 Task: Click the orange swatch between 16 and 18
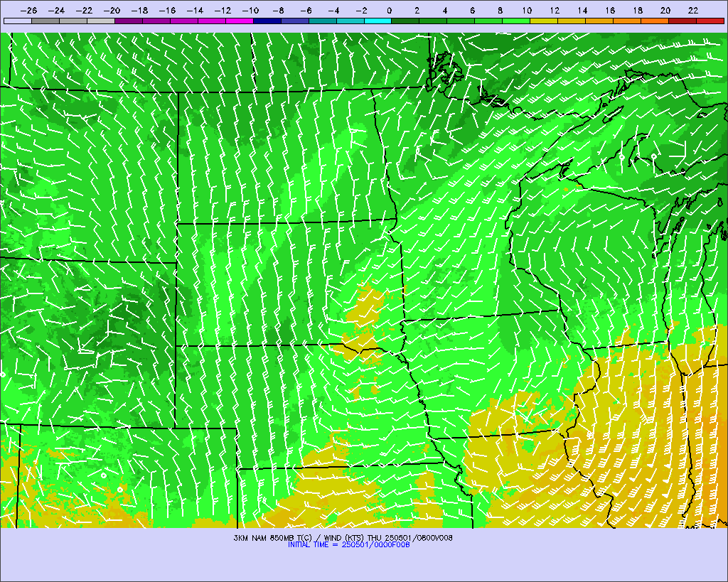pyautogui.click(x=627, y=21)
